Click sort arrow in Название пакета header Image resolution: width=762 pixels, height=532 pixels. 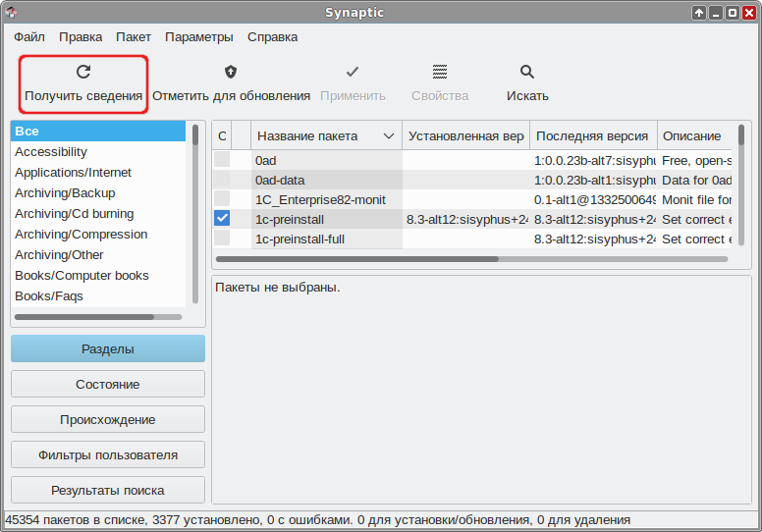tap(389, 136)
